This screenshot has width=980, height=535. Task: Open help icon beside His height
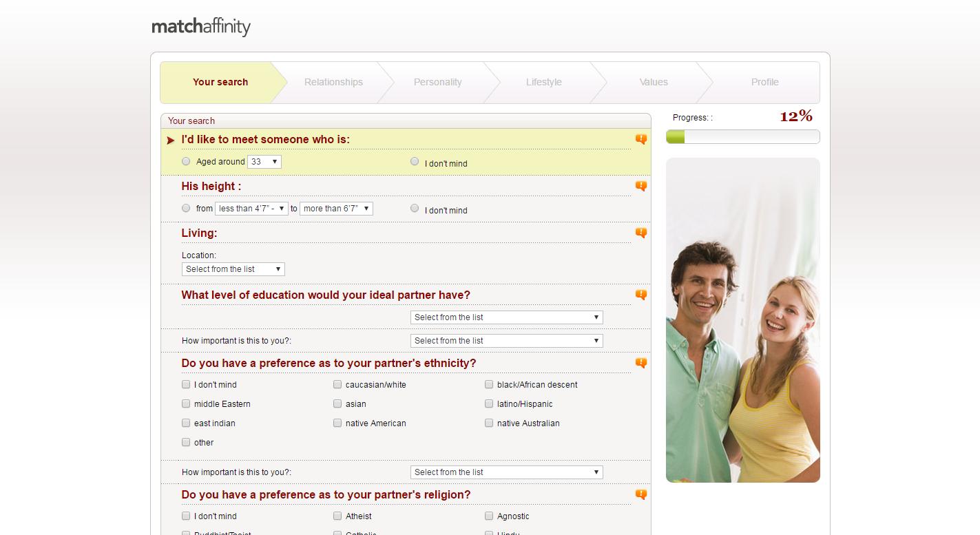coord(641,187)
